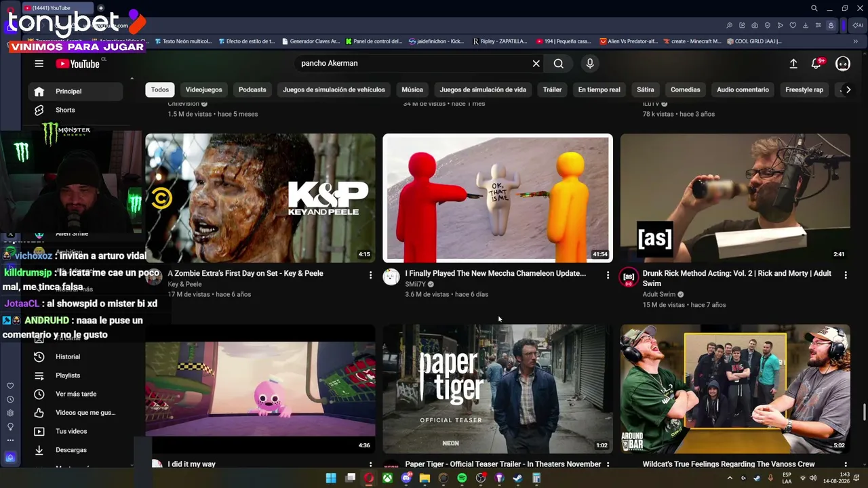The width and height of the screenshot is (868, 488).
Task: Select the 'Audio comentario' chip
Action: click(743, 89)
